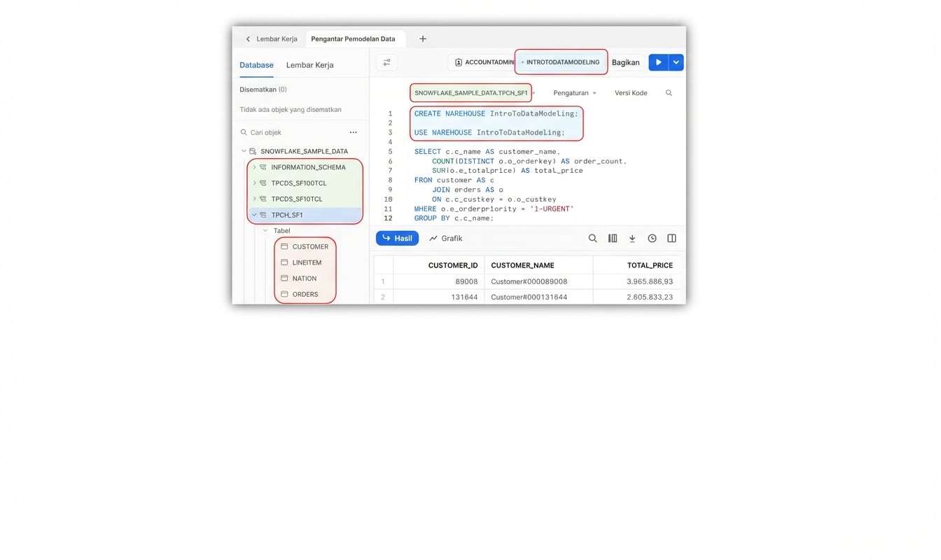Viewport: 941px width, 560px height.
Task: Open the filter sliders icon above the editor
Action: (386, 62)
